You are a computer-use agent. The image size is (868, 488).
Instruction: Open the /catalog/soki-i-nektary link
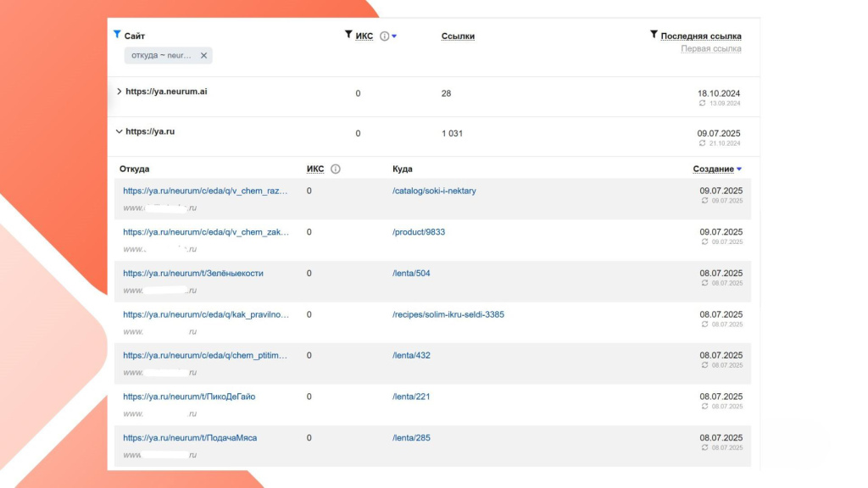click(434, 191)
